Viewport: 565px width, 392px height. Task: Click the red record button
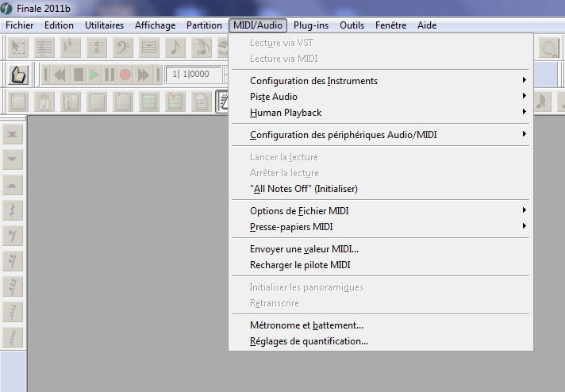coord(125,75)
